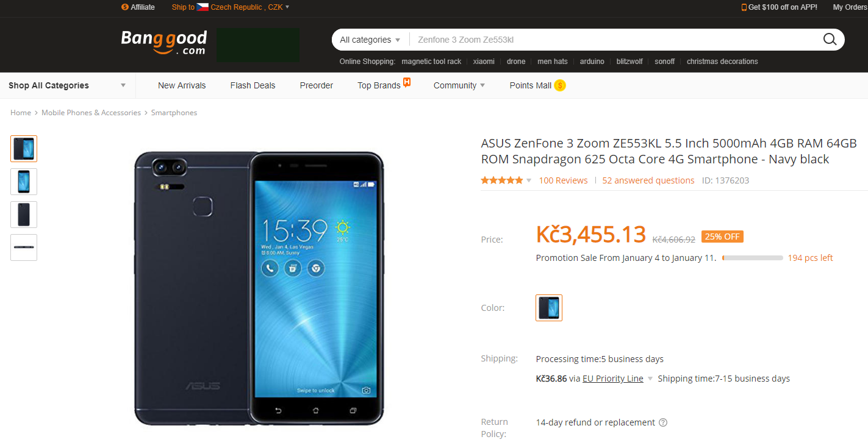
Task: Select second thumbnail showing phone front
Action: click(24, 182)
